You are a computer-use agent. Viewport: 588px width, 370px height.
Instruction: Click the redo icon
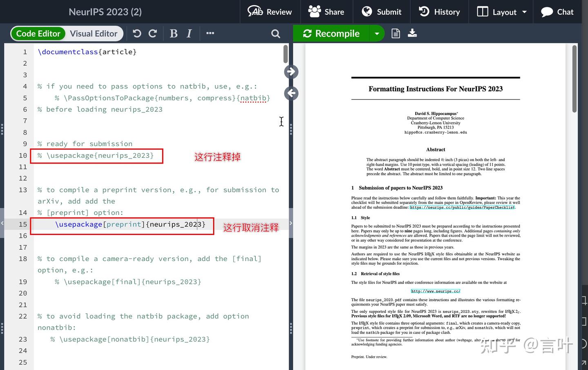152,33
